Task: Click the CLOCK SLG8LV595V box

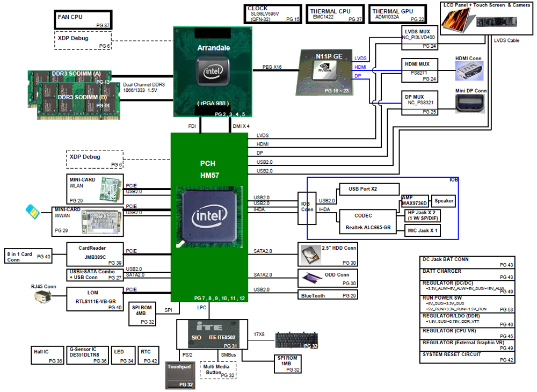Action: [x=273, y=14]
